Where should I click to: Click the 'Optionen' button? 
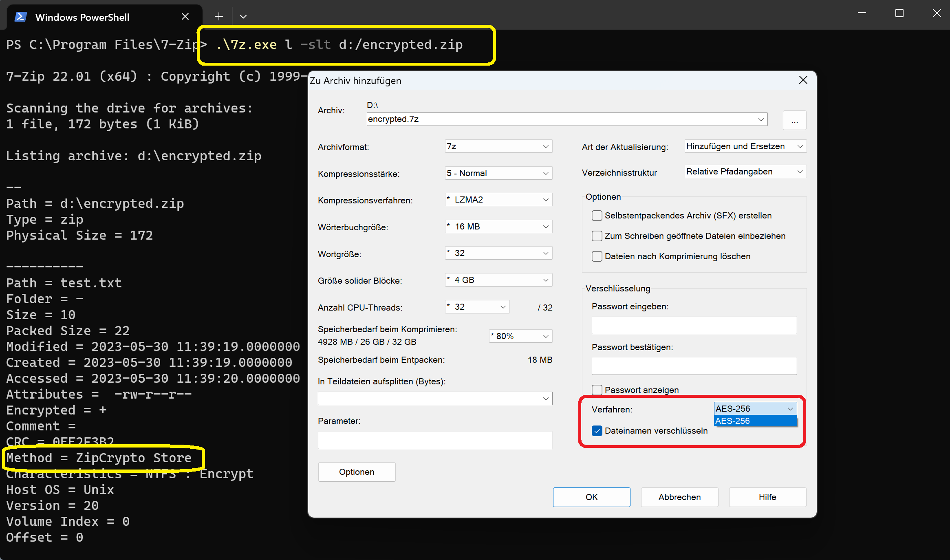(357, 472)
